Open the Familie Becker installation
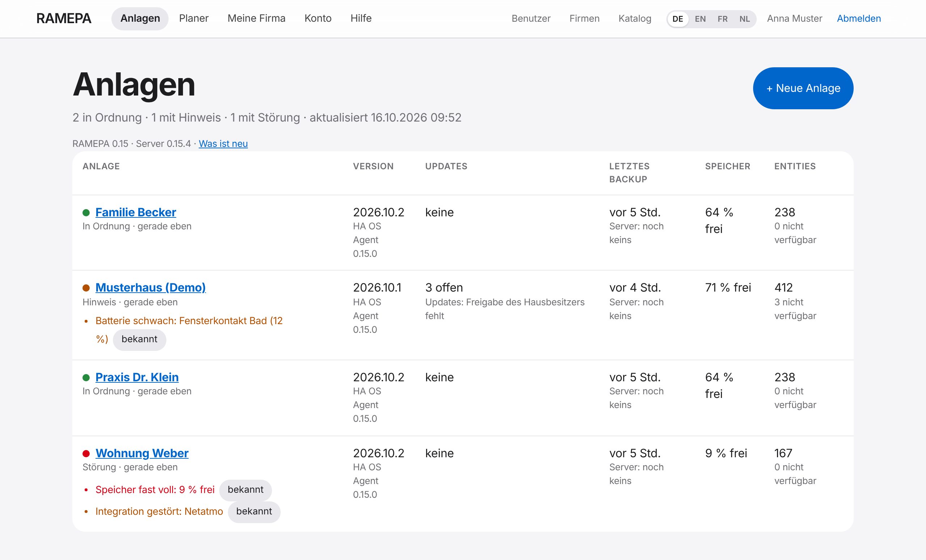This screenshot has height=560, width=926. (136, 212)
